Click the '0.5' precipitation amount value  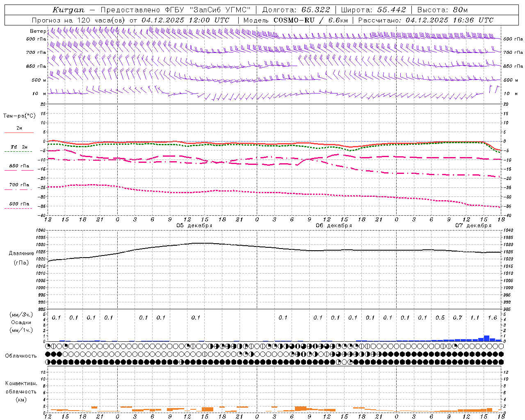click(440, 318)
